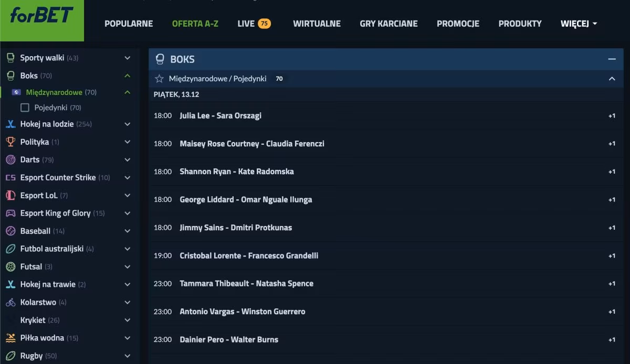The height and width of the screenshot is (364, 630).
Task: Minimize the BOKS panel with the dash button
Action: click(612, 59)
